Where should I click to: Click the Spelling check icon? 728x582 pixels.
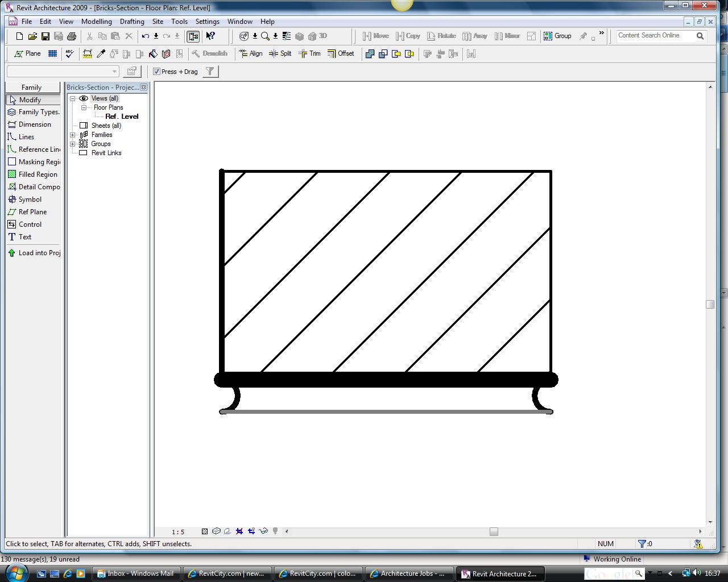pos(69,54)
